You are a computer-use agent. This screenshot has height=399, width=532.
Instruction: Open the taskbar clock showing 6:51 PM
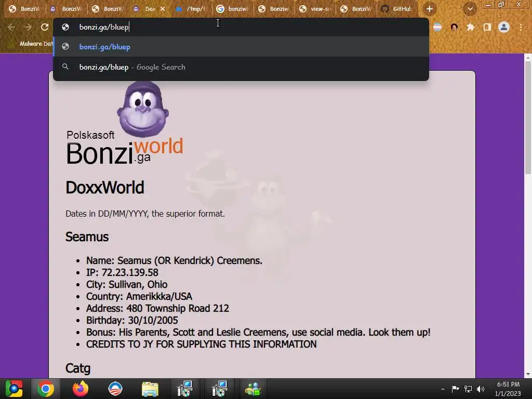(x=508, y=389)
